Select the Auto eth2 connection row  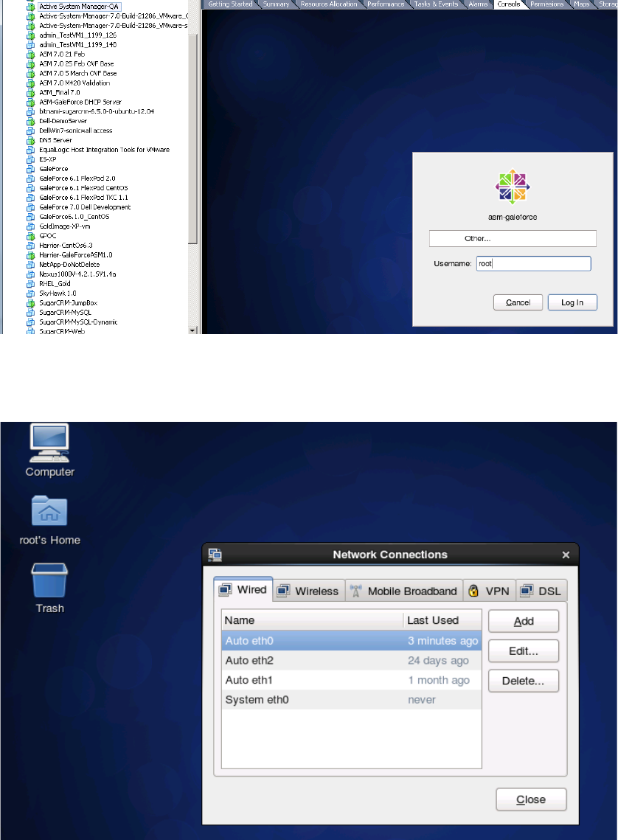click(351, 661)
